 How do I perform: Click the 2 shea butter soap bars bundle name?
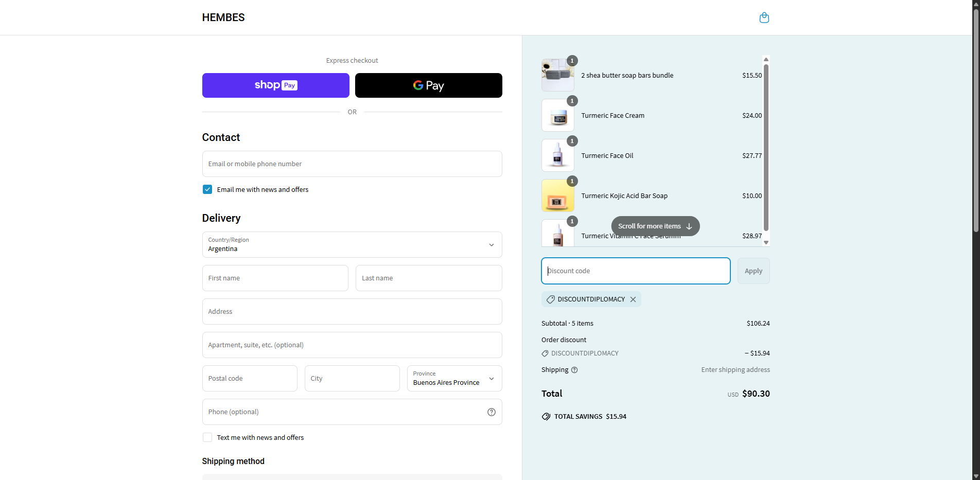(627, 75)
